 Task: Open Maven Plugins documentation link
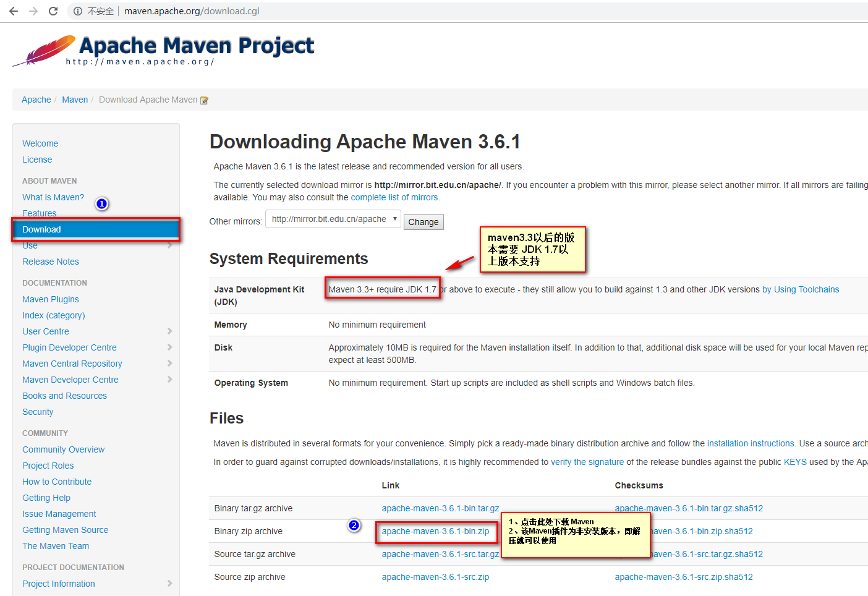[51, 299]
